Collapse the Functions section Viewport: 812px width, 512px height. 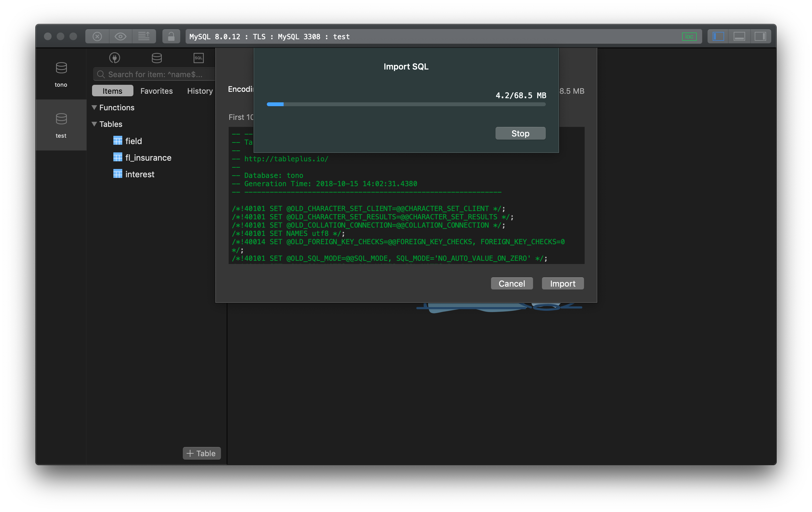[95, 107]
